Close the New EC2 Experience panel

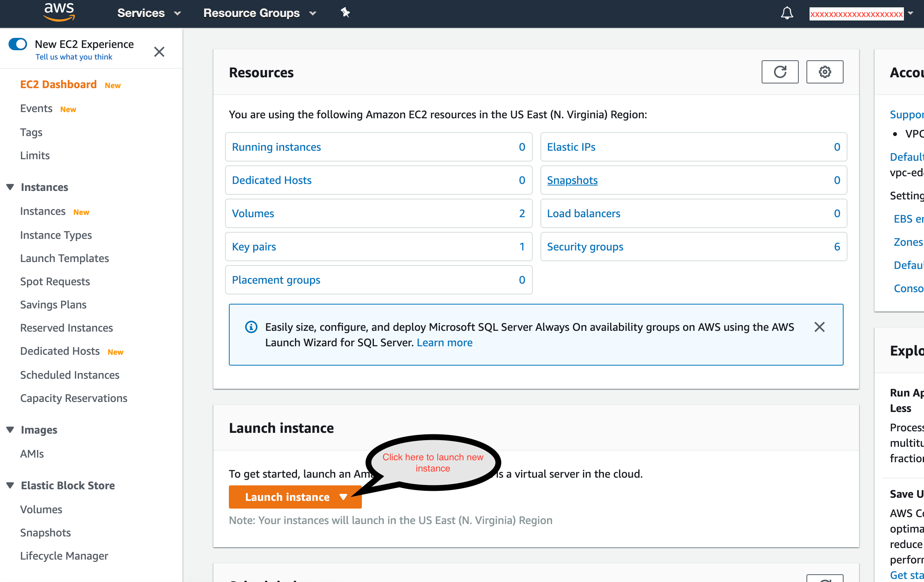tap(159, 51)
